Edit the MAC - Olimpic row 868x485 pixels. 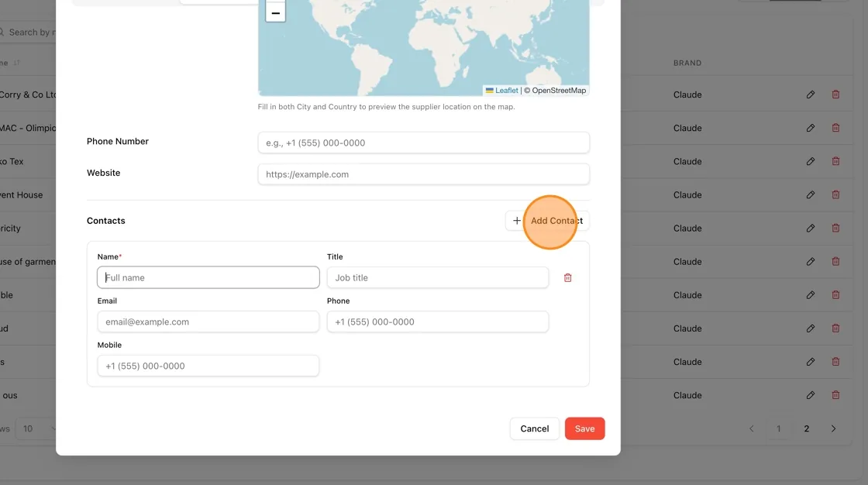pos(811,128)
